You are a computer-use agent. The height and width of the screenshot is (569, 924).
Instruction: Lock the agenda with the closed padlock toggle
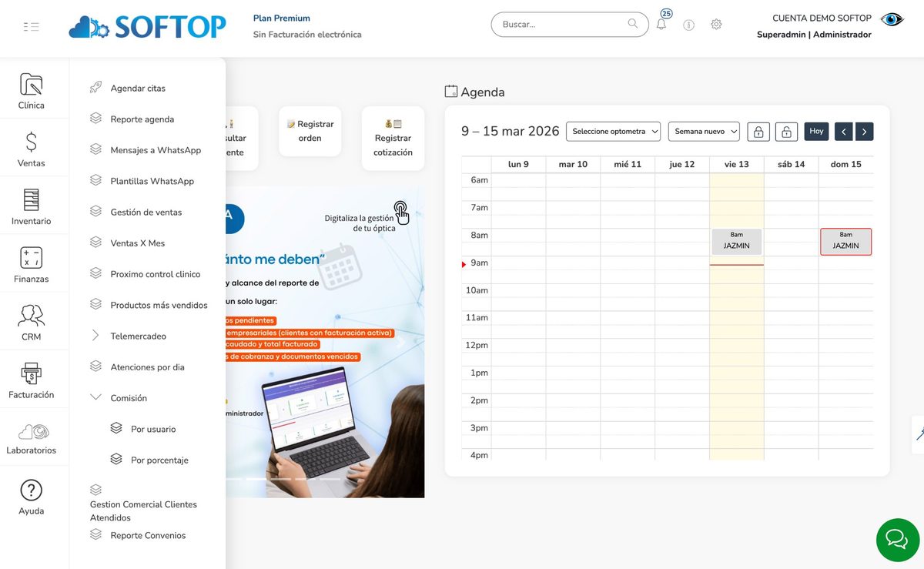pyautogui.click(x=758, y=131)
